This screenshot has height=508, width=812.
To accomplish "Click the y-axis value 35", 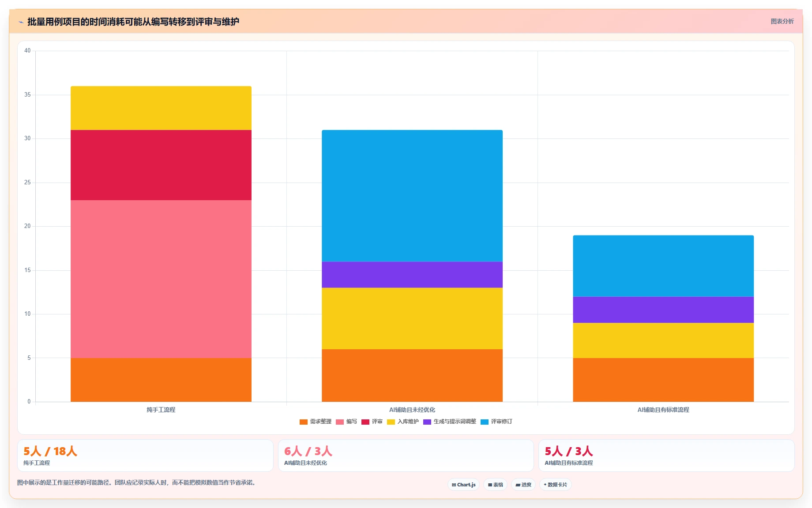I will click(x=27, y=95).
